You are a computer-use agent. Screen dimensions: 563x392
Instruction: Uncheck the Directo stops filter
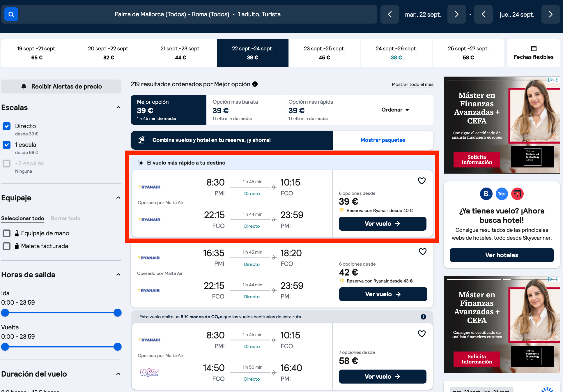(6, 126)
